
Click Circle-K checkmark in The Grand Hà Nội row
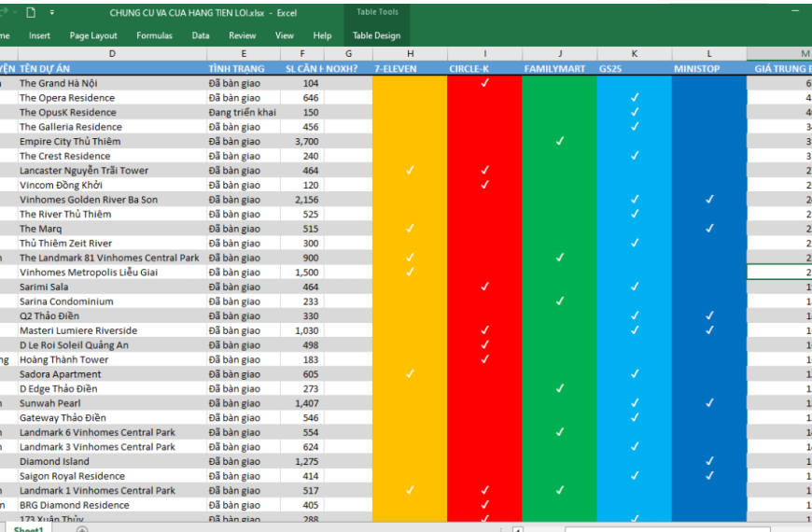pyautogui.click(x=484, y=82)
